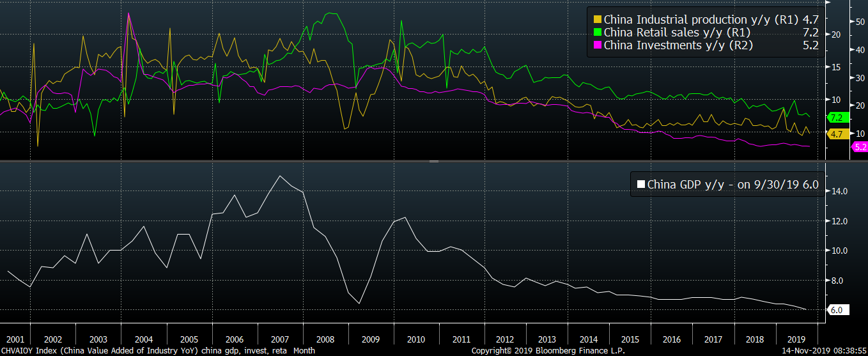The image size is (868, 356).
Task: Click the magenta Investments legend swatch
Action: pyautogui.click(x=597, y=45)
